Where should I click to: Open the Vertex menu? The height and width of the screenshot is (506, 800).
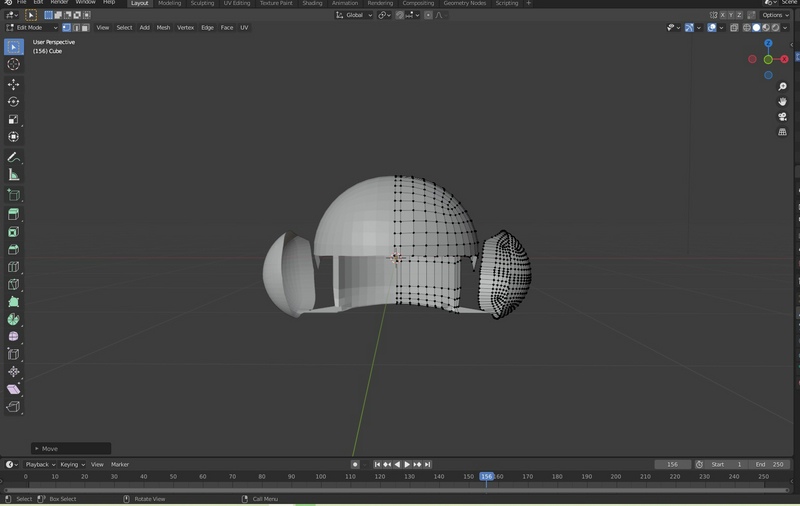pyautogui.click(x=185, y=28)
